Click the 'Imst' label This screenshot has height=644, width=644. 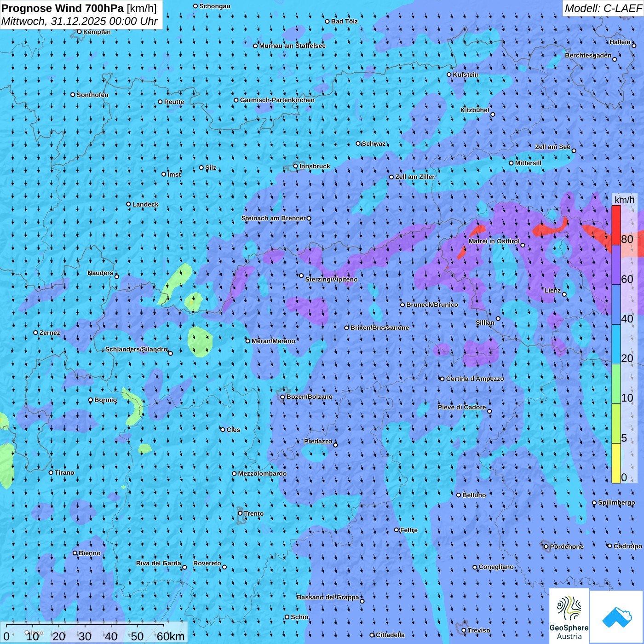pos(174,174)
